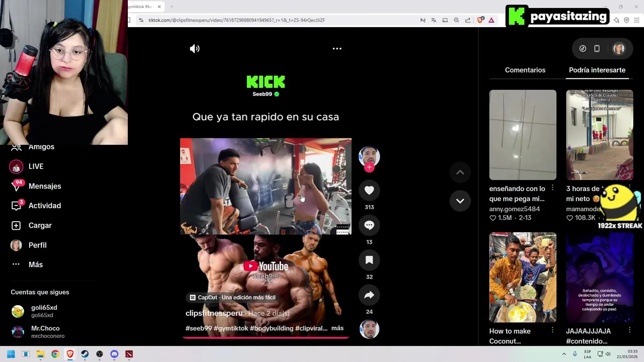This screenshot has height=362, width=644.
Task: Open a new browser tab
Action: pos(171,7)
